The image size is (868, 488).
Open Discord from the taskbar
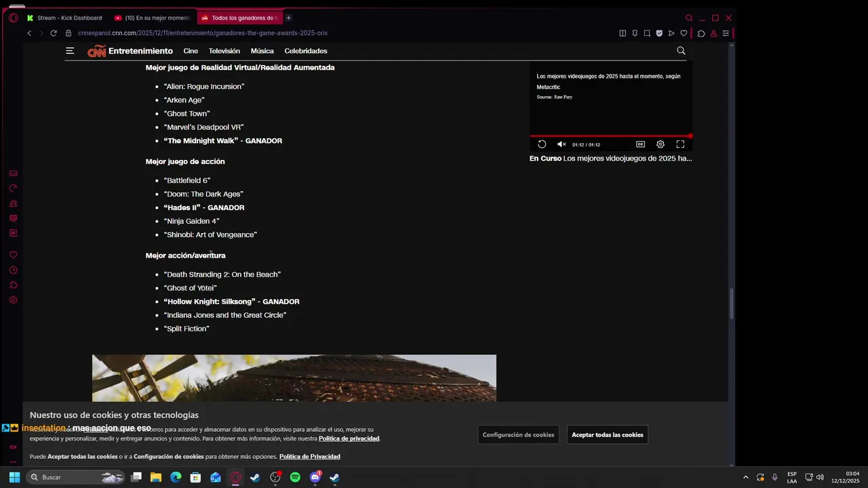coord(315,477)
